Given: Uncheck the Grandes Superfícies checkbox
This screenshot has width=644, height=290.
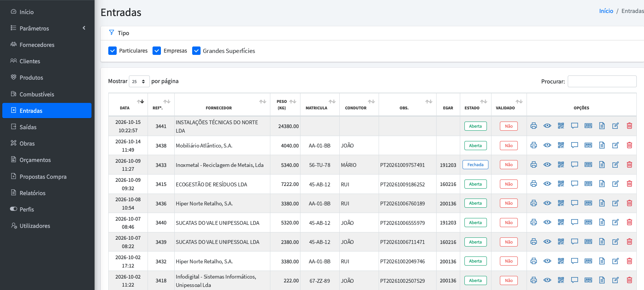Looking at the screenshot, I should (196, 51).
